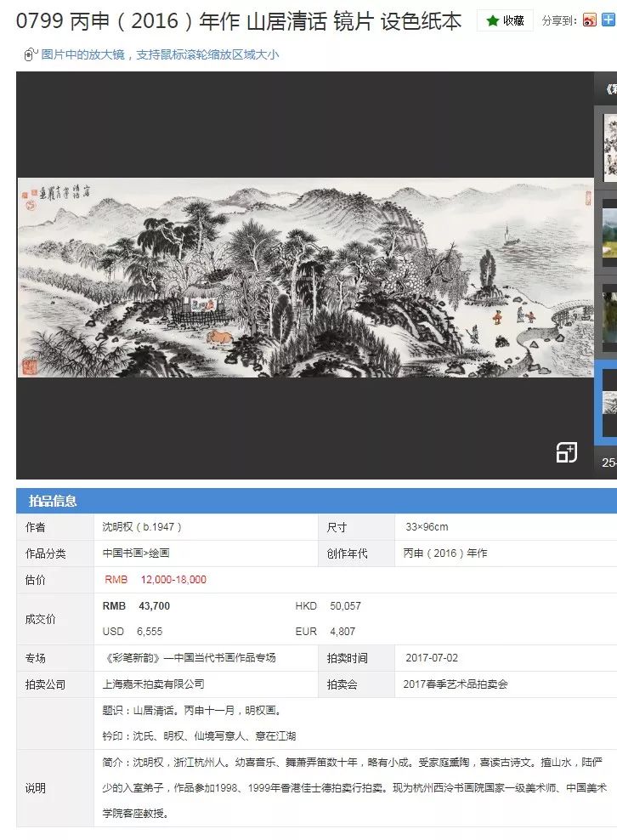The width and height of the screenshot is (617, 840).
Task: Click the USD price 6,555
Action: tap(150, 632)
